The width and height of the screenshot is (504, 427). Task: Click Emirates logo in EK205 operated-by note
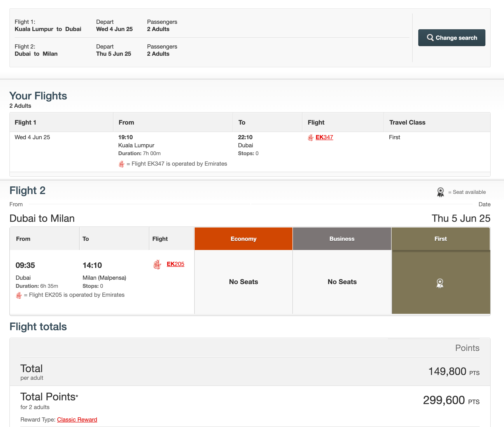point(19,295)
